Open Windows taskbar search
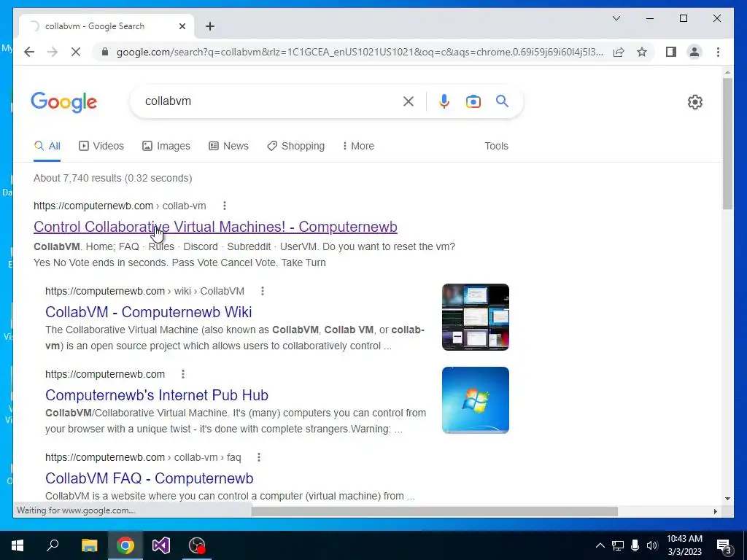Image resolution: width=747 pixels, height=560 pixels. pos(53,545)
